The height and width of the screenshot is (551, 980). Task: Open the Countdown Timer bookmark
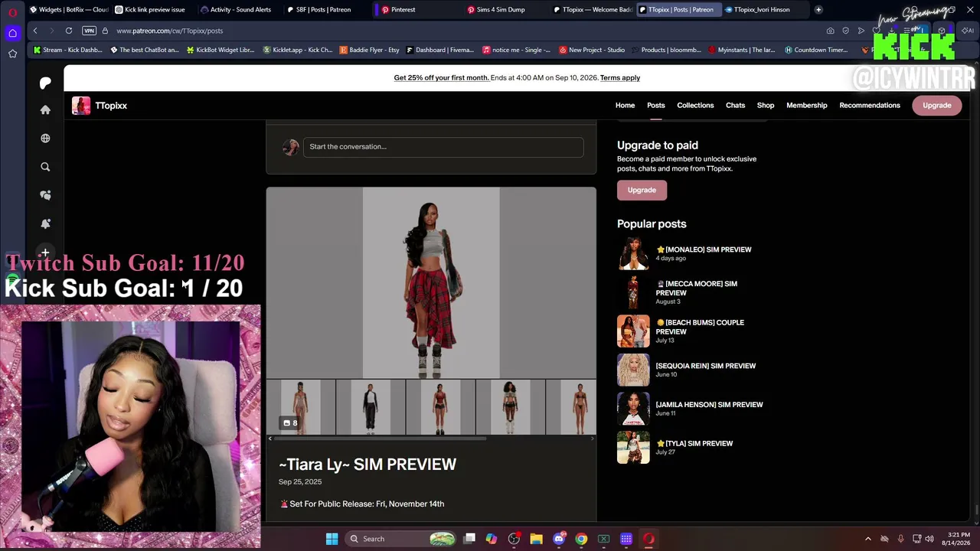click(x=816, y=50)
